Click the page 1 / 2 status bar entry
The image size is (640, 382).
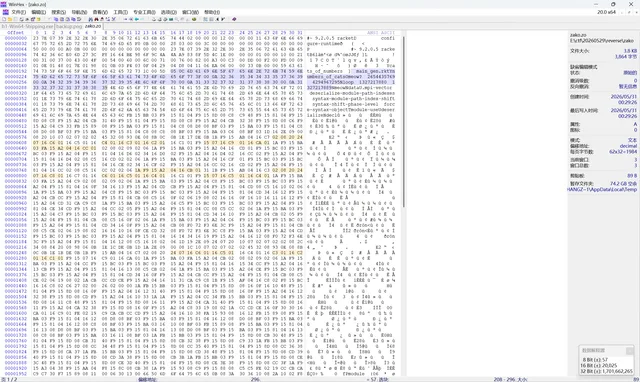coord(10,380)
